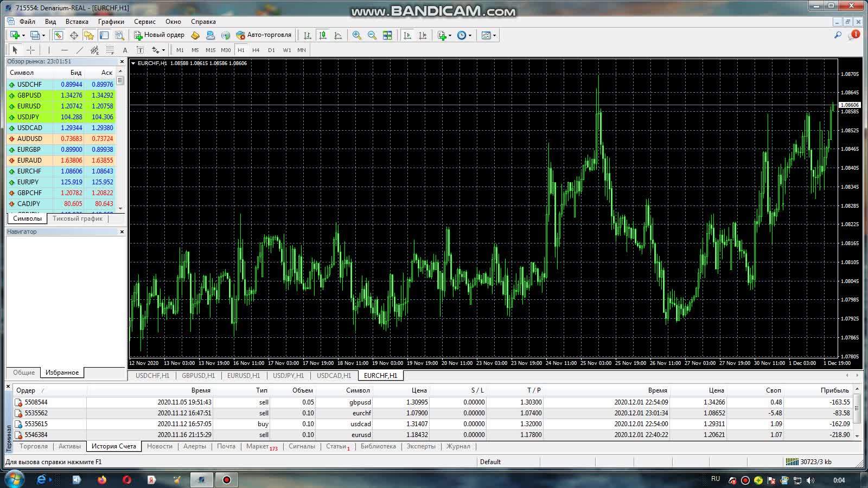
Task: Expand the new chart dropdown arrow
Action: (x=23, y=36)
